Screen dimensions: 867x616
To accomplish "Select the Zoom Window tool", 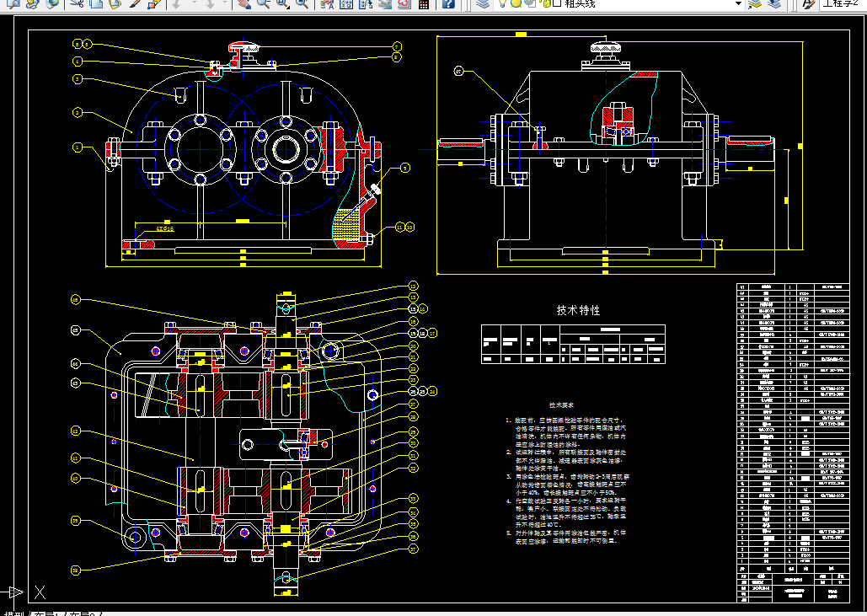I will pos(282,4).
